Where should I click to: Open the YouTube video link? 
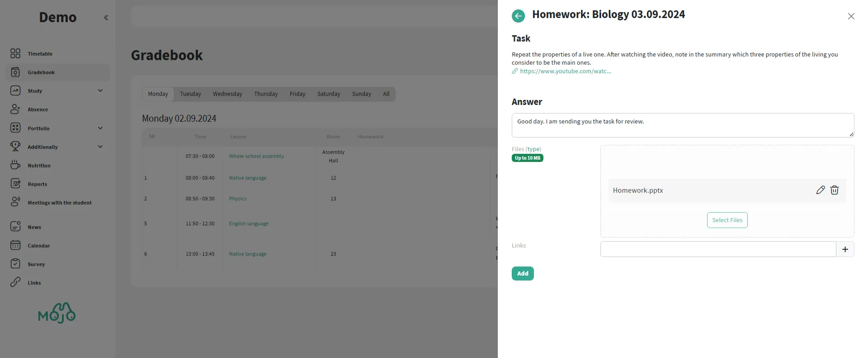(565, 72)
